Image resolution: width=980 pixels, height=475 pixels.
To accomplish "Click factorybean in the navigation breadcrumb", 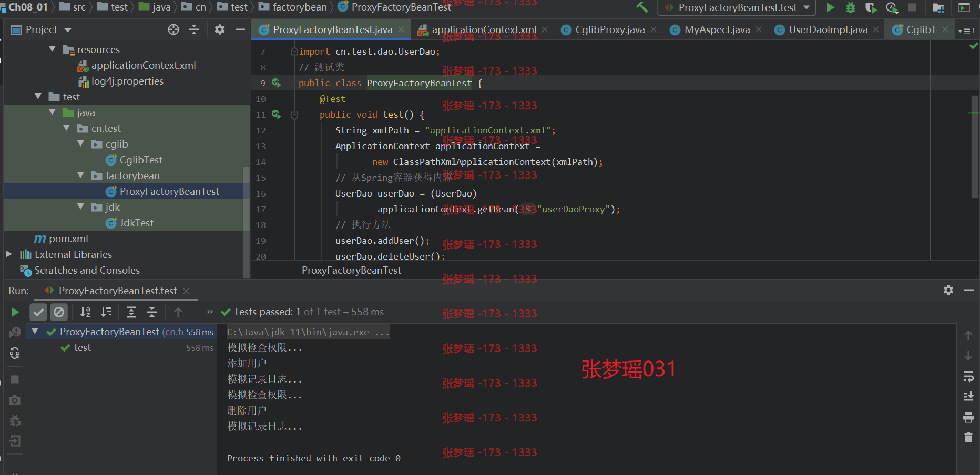I will (299, 7).
